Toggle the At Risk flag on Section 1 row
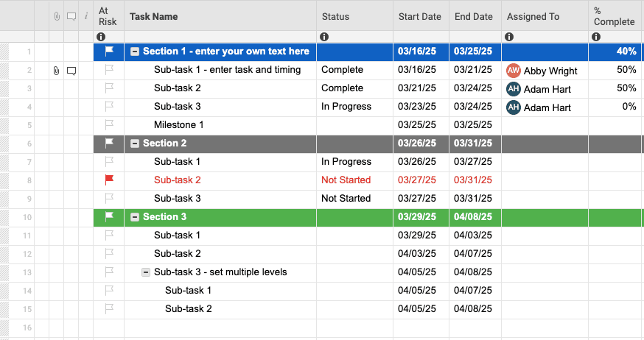The height and width of the screenshot is (340, 644). 109,52
